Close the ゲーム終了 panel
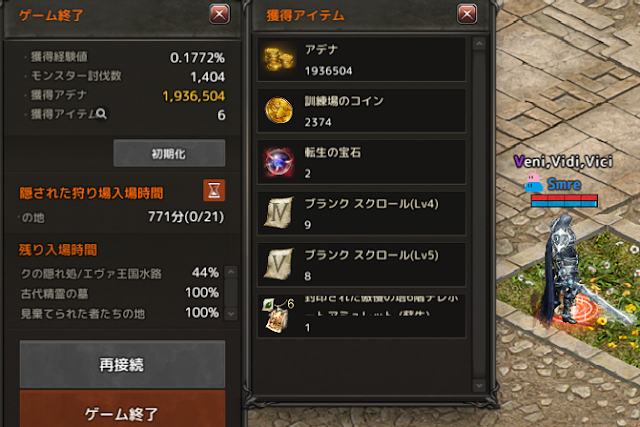Viewport: 640px width, 427px height. (x=220, y=15)
